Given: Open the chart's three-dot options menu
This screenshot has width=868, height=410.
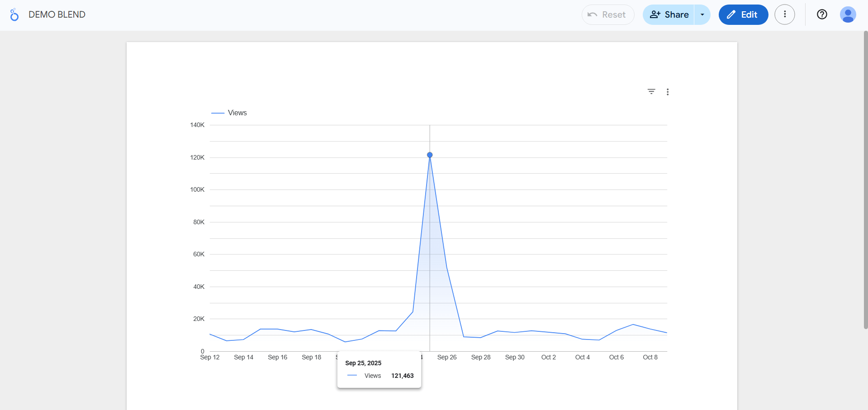Looking at the screenshot, I should pyautogui.click(x=667, y=92).
